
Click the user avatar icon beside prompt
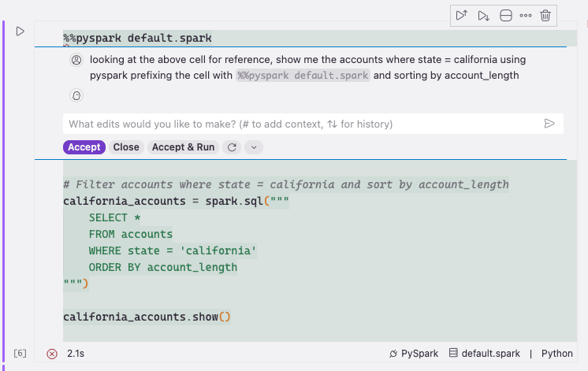pyautogui.click(x=76, y=60)
